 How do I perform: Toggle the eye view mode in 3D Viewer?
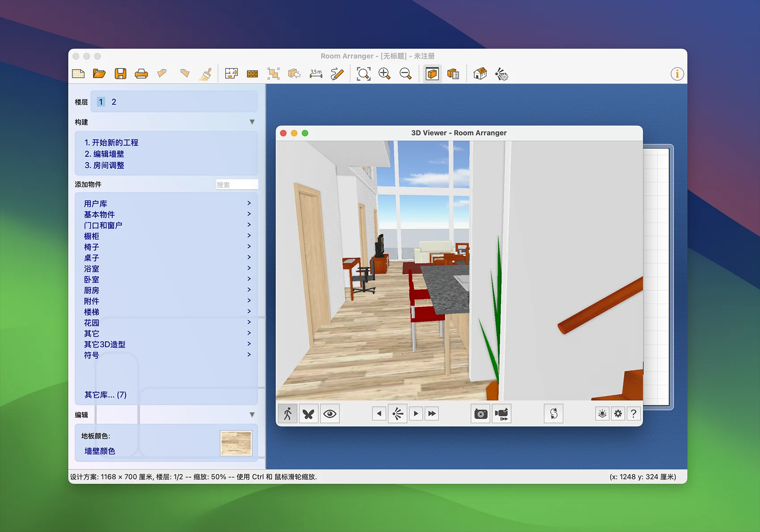pos(330,414)
